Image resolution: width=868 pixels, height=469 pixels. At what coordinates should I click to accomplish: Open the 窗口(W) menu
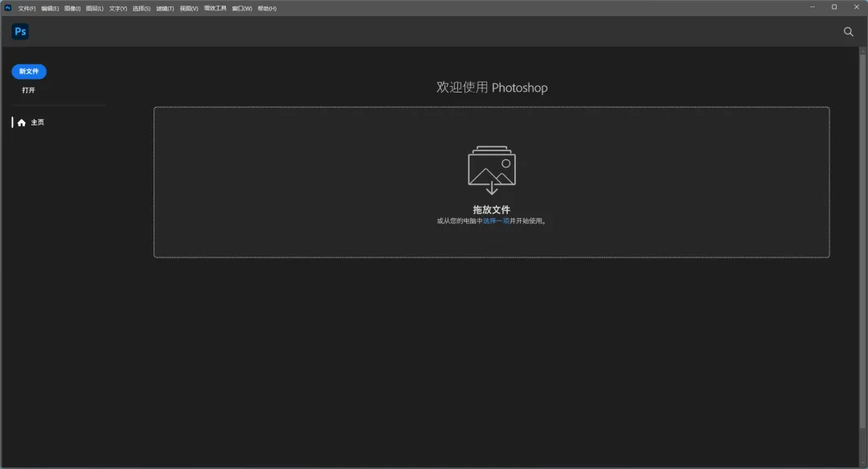click(x=242, y=8)
